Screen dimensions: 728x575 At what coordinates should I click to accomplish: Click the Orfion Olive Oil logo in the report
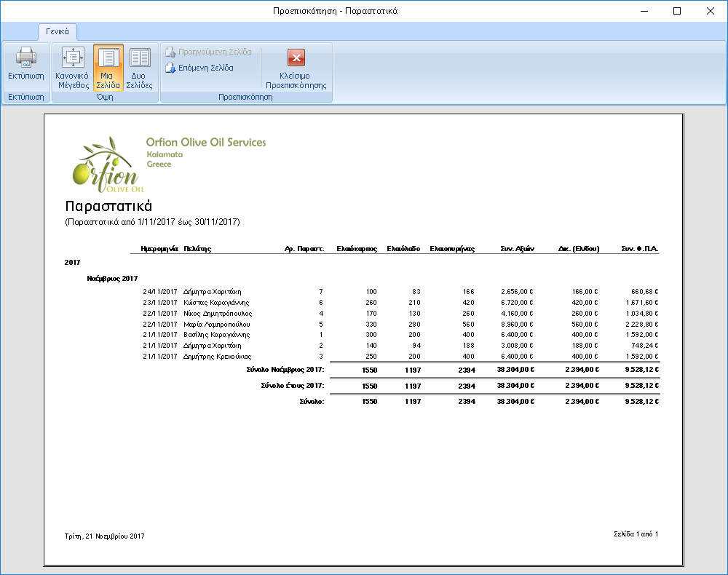click(106, 164)
